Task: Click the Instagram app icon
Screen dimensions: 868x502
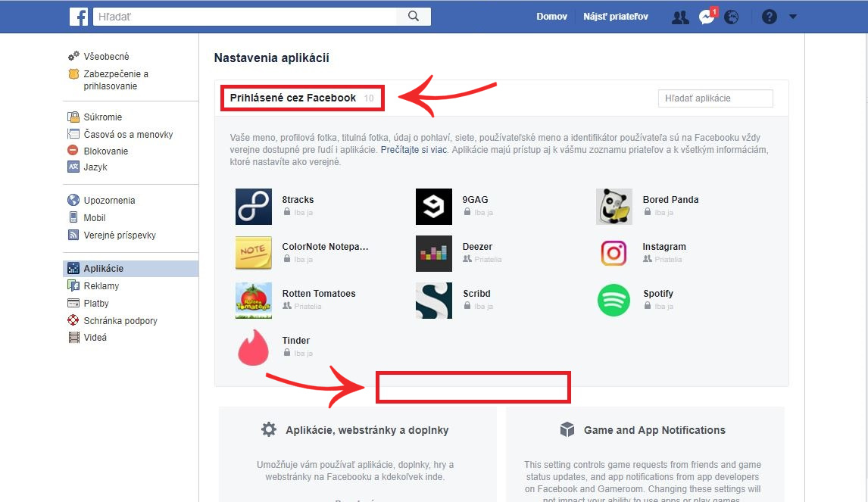Action: click(614, 254)
